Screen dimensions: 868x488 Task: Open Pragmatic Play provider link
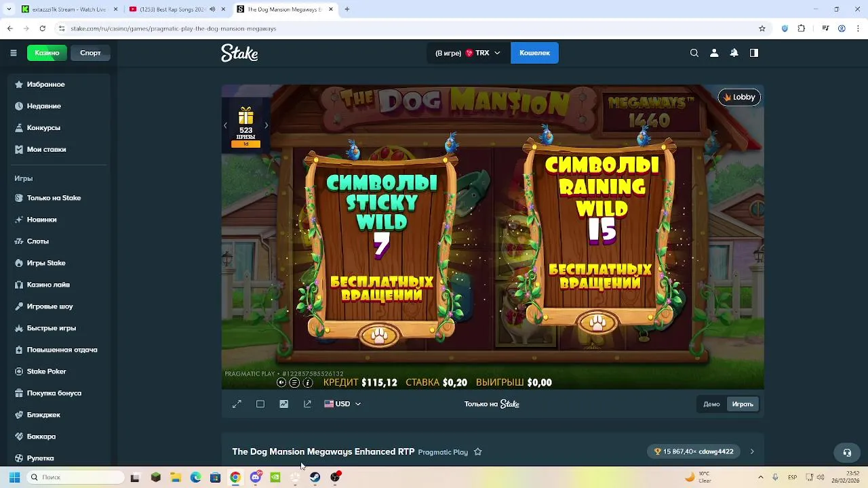(443, 452)
